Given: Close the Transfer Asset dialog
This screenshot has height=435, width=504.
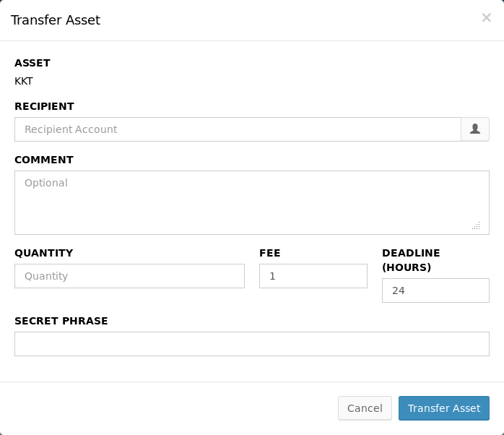Looking at the screenshot, I should (486, 18).
